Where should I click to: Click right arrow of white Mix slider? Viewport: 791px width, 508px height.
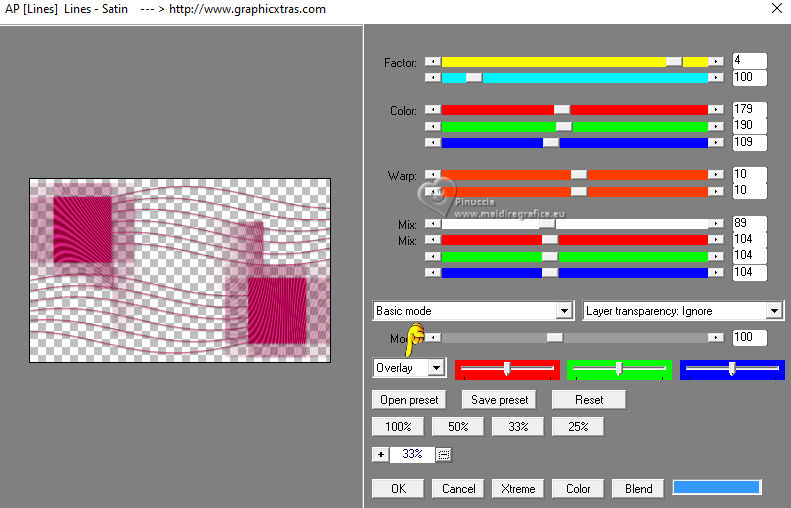(716, 223)
